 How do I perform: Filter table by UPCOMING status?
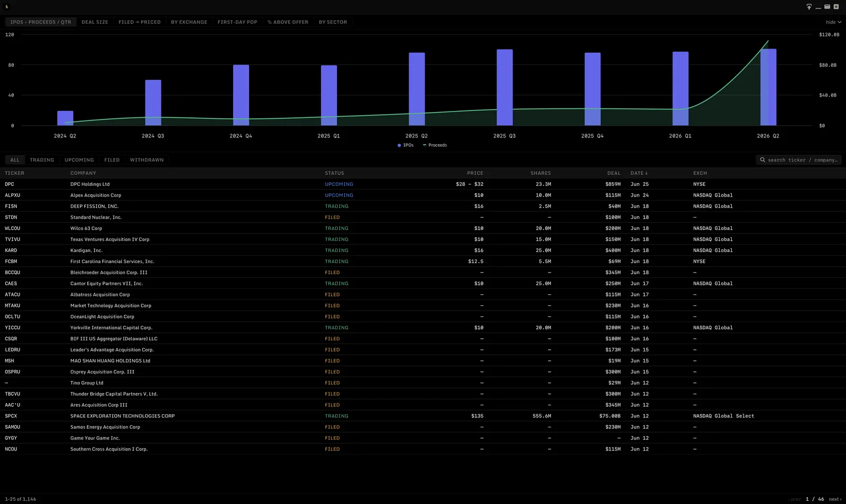pyautogui.click(x=79, y=160)
